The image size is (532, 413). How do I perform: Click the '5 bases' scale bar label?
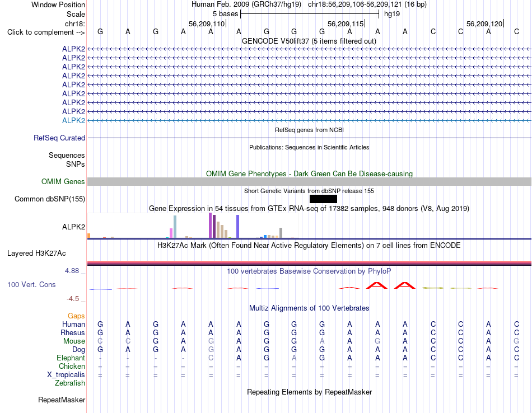pos(225,14)
